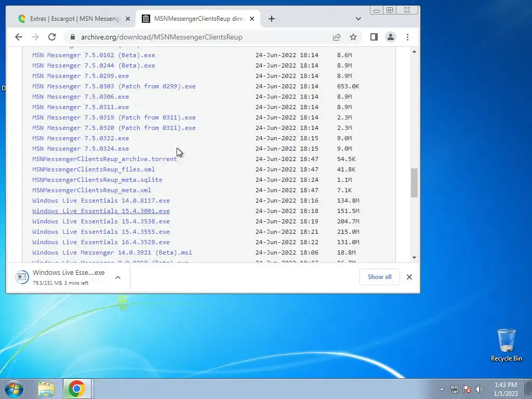This screenshot has width=532, height=399.
Task: Click the Show desktop button
Action: pyautogui.click(x=528, y=389)
